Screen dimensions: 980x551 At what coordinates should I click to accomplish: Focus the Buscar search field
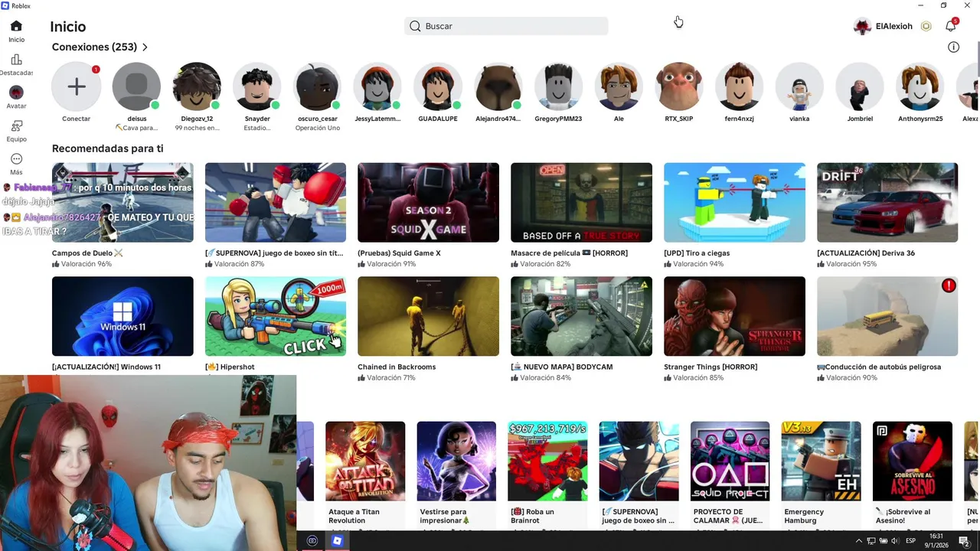coord(506,26)
